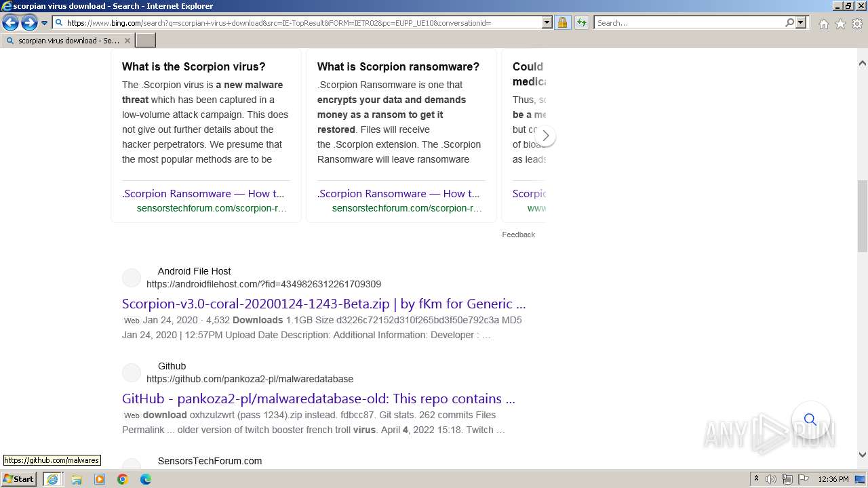Viewport: 868px width, 488px height.
Task: Click 'What is Scorpion ransomware?' heading
Action: pos(398,66)
